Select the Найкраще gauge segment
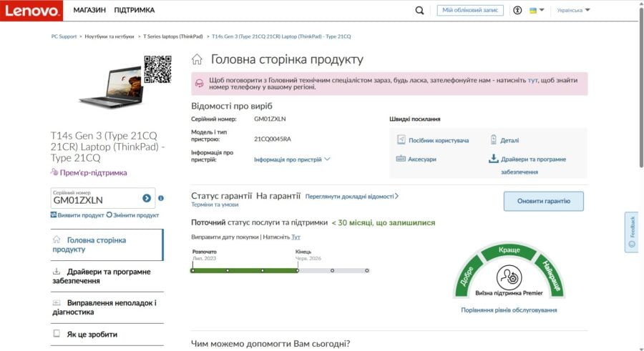This screenshot has height=351, width=644. coord(552,276)
